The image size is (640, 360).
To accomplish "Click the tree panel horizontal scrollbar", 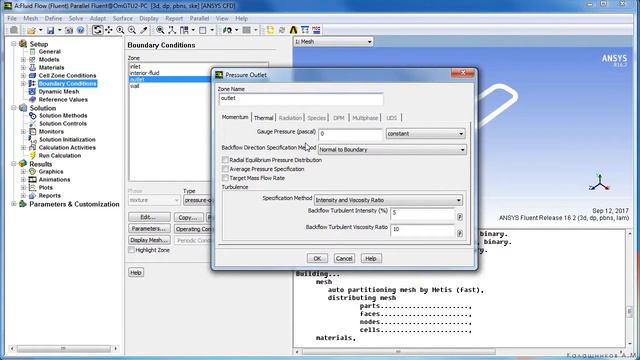I will coord(64,349).
